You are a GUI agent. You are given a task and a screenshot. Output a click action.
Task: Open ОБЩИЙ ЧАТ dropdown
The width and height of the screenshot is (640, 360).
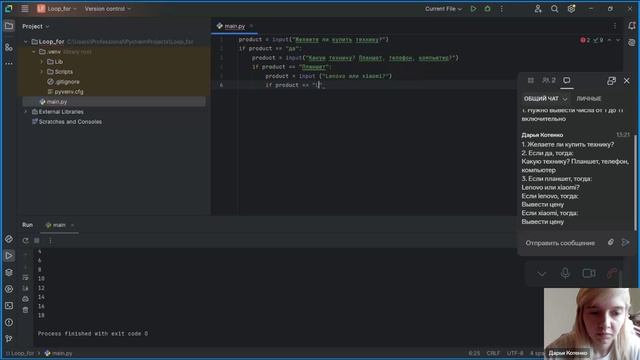click(x=545, y=99)
